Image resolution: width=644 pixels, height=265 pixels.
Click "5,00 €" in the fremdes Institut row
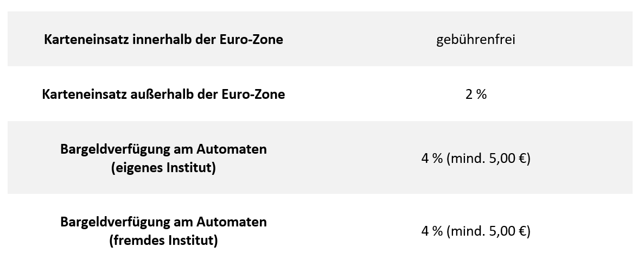[507, 231]
